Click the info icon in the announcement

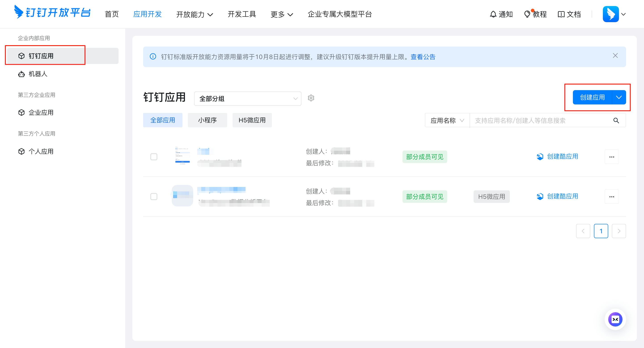(153, 57)
